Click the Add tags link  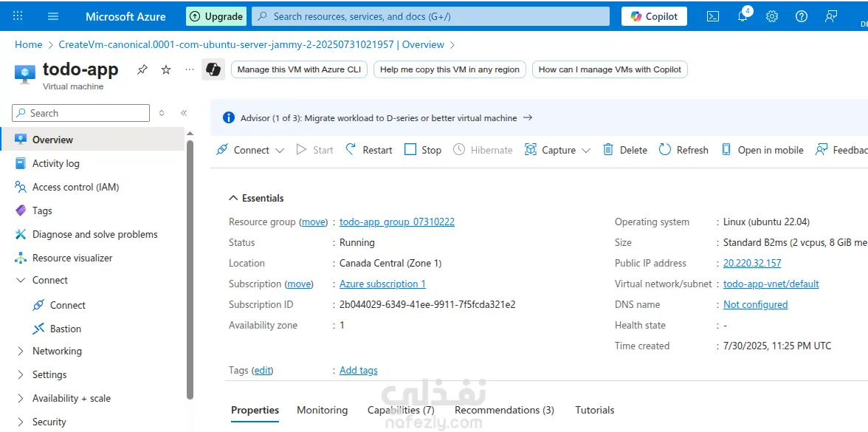click(x=359, y=371)
